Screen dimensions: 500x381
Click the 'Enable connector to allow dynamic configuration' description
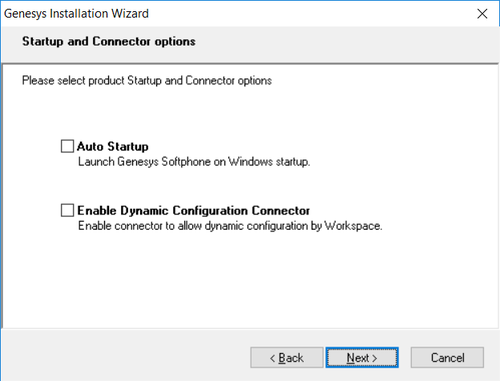click(x=230, y=226)
